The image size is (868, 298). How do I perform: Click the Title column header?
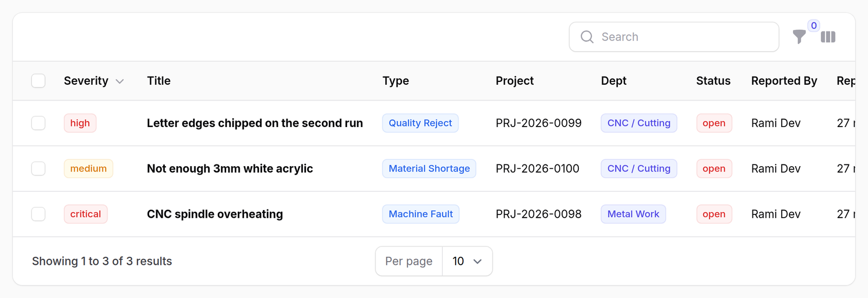pos(159,81)
